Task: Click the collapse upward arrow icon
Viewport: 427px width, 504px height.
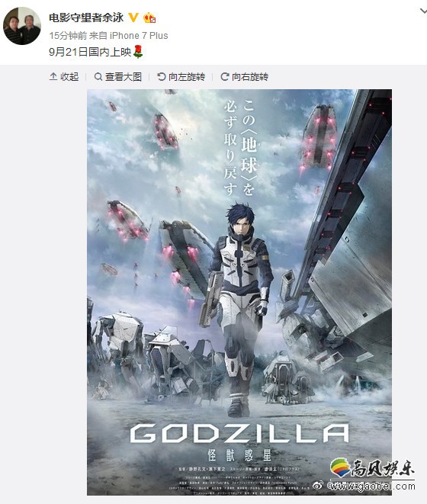Action: [53, 76]
